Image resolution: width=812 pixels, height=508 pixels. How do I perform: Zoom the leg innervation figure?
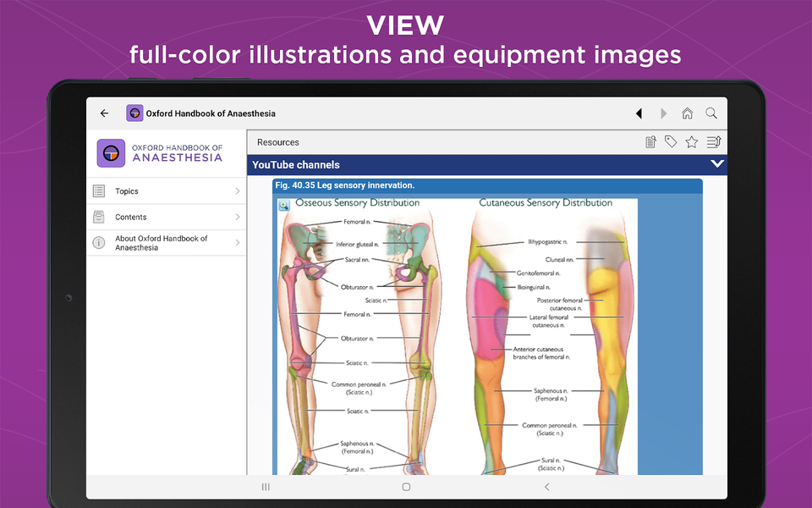click(x=284, y=205)
